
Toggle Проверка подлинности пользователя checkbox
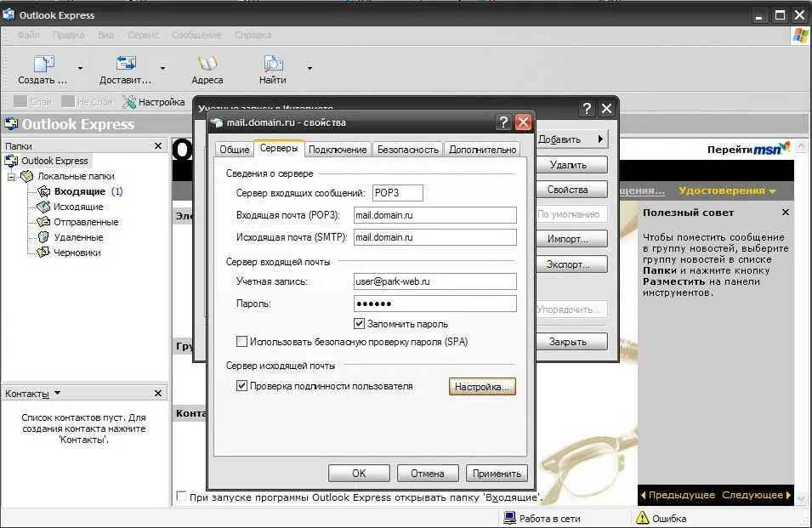click(x=241, y=386)
